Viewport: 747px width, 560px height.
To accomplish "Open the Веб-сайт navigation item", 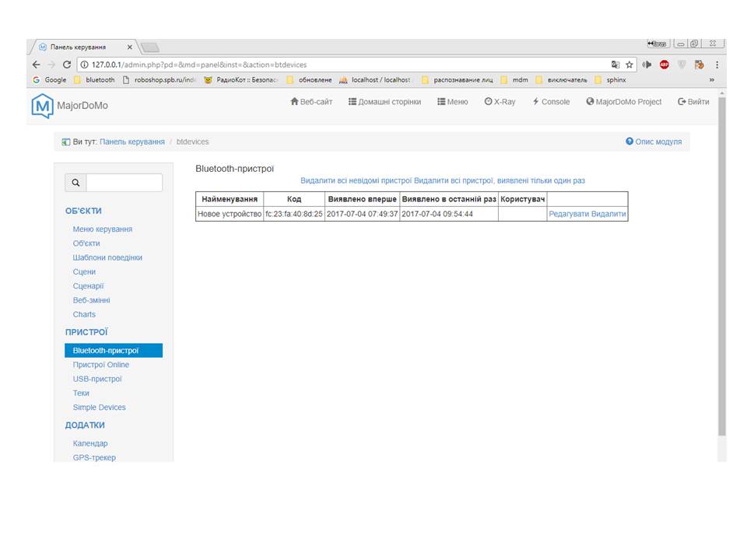I will 311,101.
